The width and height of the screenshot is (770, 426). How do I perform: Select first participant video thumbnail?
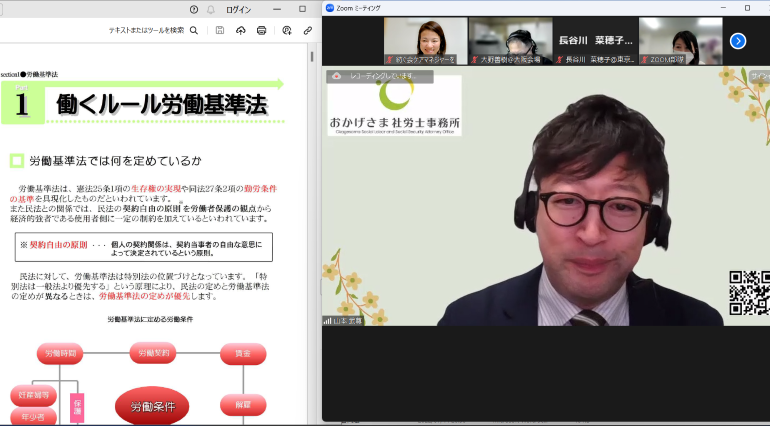(x=426, y=41)
